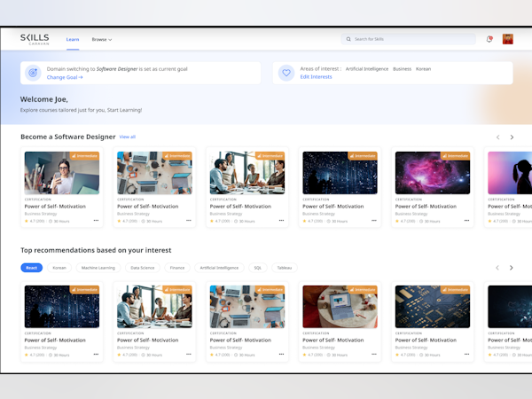
Task: Expand the Browse dropdown menu
Action: point(102,39)
